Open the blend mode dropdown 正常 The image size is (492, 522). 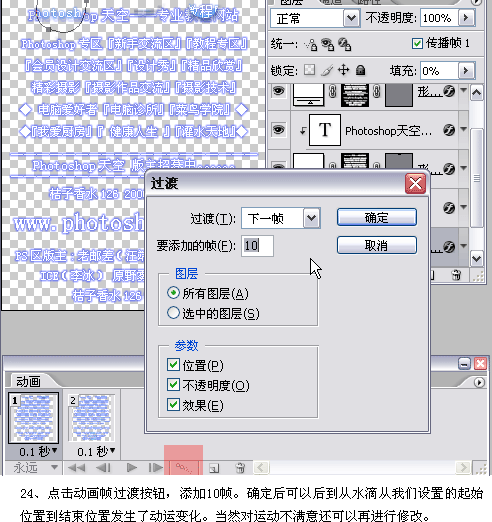tap(315, 18)
